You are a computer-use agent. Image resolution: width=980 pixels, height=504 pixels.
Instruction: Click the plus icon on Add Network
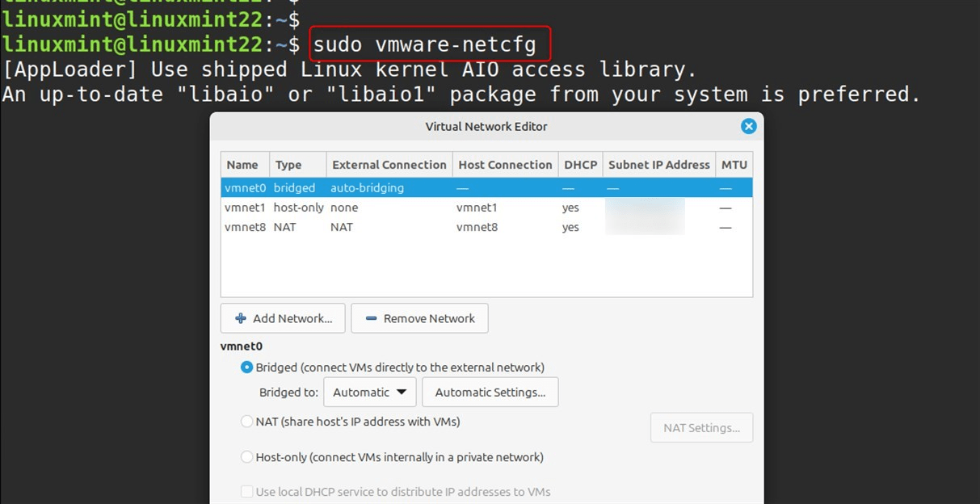point(241,318)
